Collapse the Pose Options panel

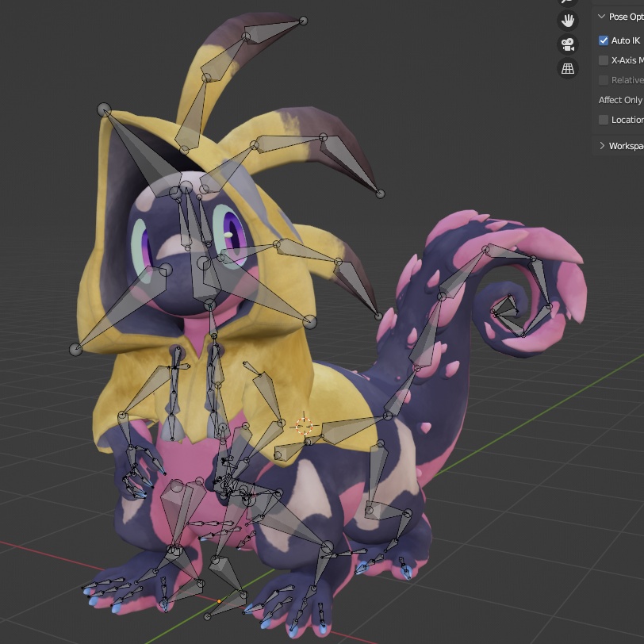[603, 15]
